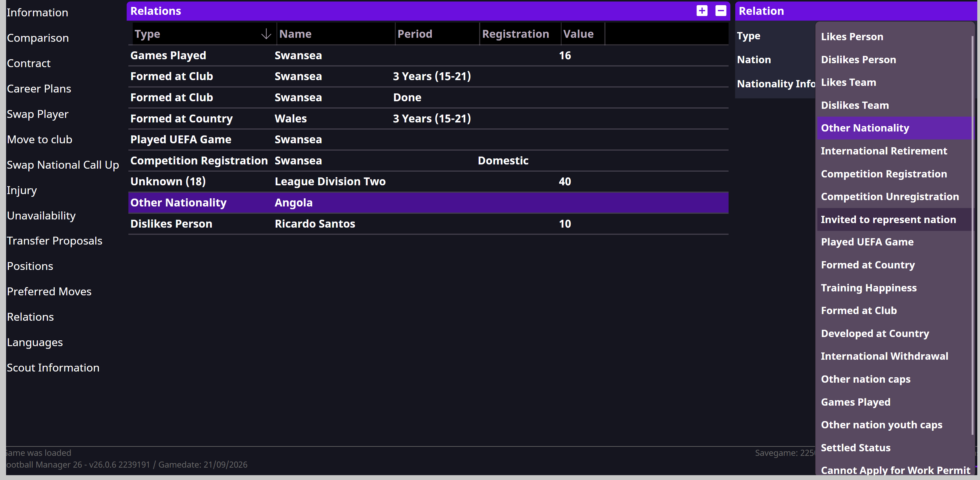This screenshot has width=980, height=480.
Task: Switch to Transfer Proposals section
Action: 54,241
